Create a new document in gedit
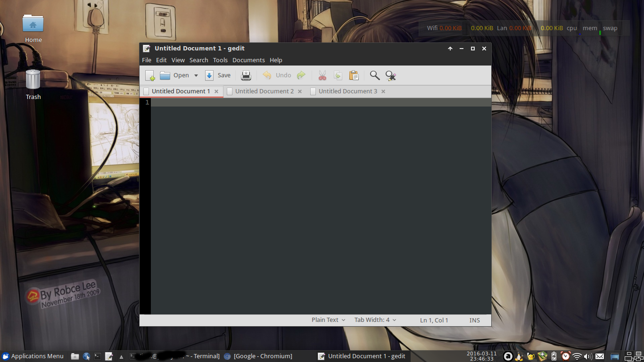The image size is (644, 362). coord(149,75)
